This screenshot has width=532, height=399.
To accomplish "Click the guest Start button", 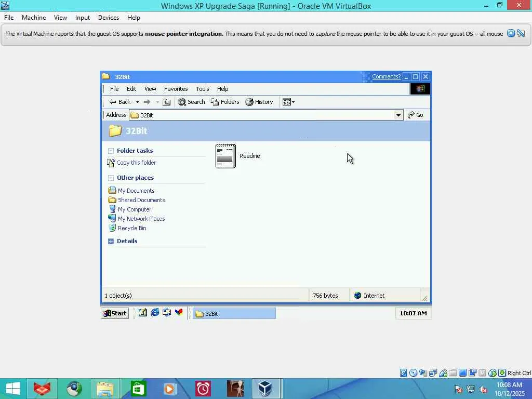I will [x=115, y=313].
